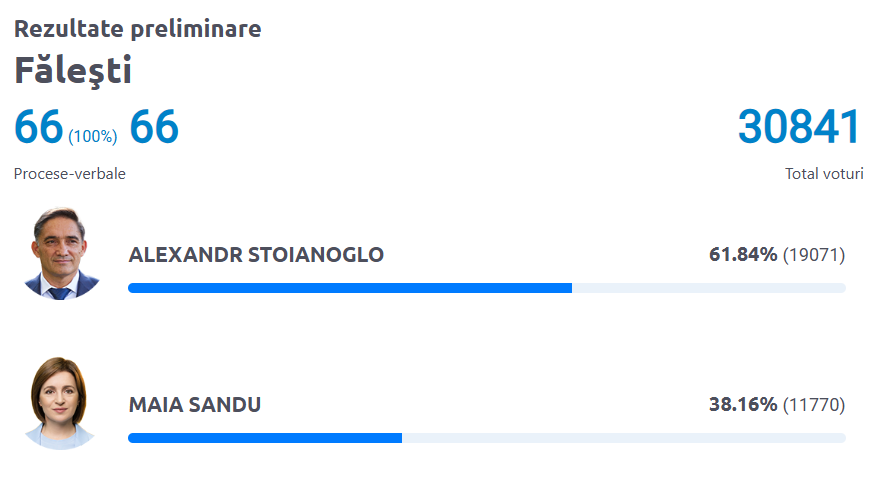Screen dimensions: 882x490
Task: Click the Procese-verbale label
Action: pyautogui.click(x=70, y=174)
